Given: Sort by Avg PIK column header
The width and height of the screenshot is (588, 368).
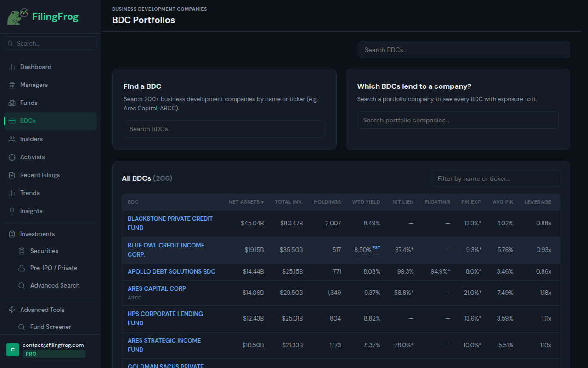Looking at the screenshot, I should (x=503, y=202).
